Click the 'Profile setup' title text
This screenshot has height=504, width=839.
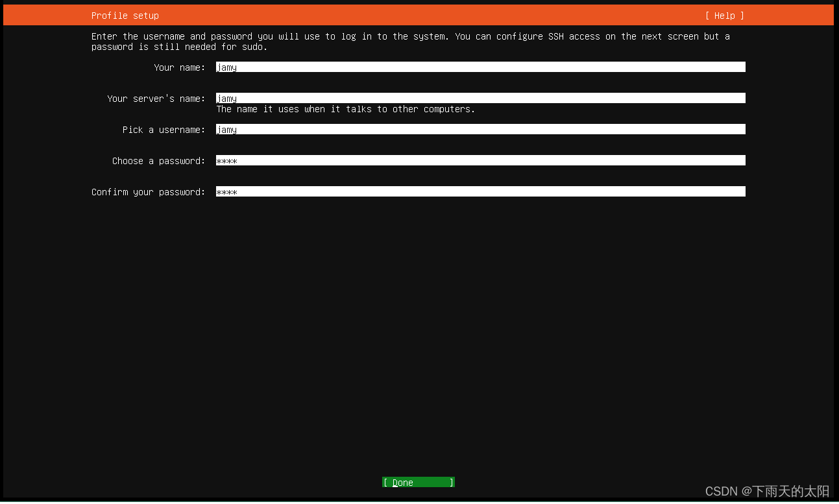tap(125, 16)
